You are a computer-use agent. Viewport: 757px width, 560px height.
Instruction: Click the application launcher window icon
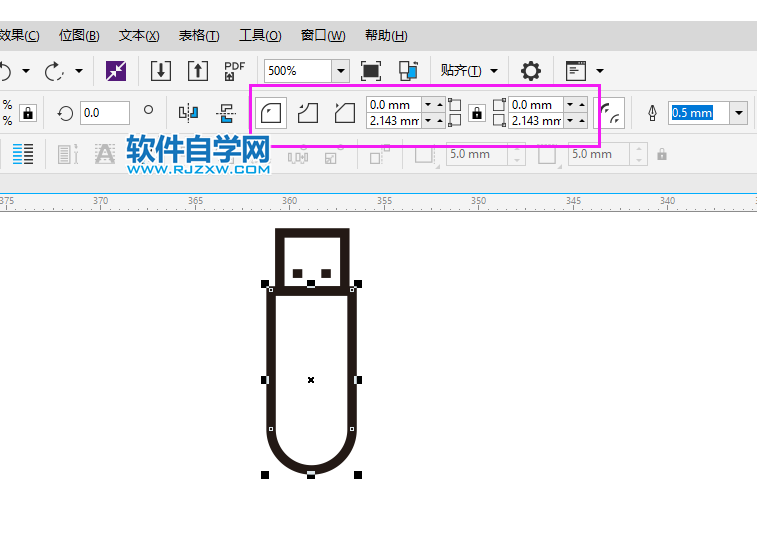[x=576, y=71]
